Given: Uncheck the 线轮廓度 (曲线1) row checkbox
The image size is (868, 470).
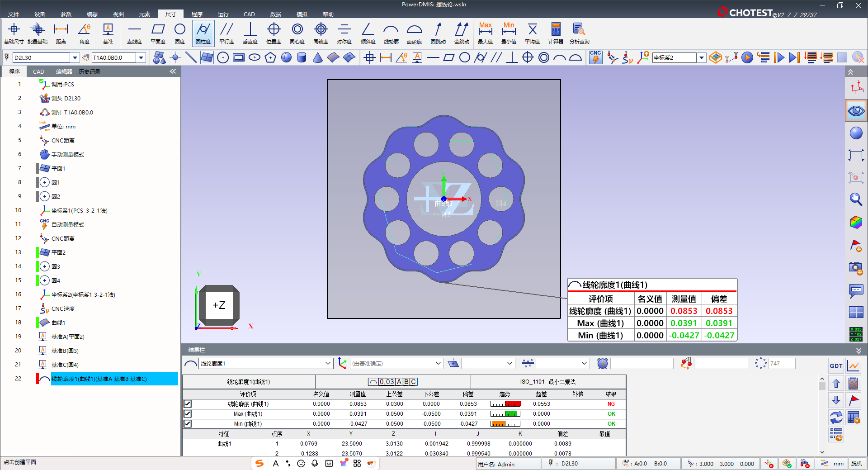Looking at the screenshot, I should click(x=188, y=404).
